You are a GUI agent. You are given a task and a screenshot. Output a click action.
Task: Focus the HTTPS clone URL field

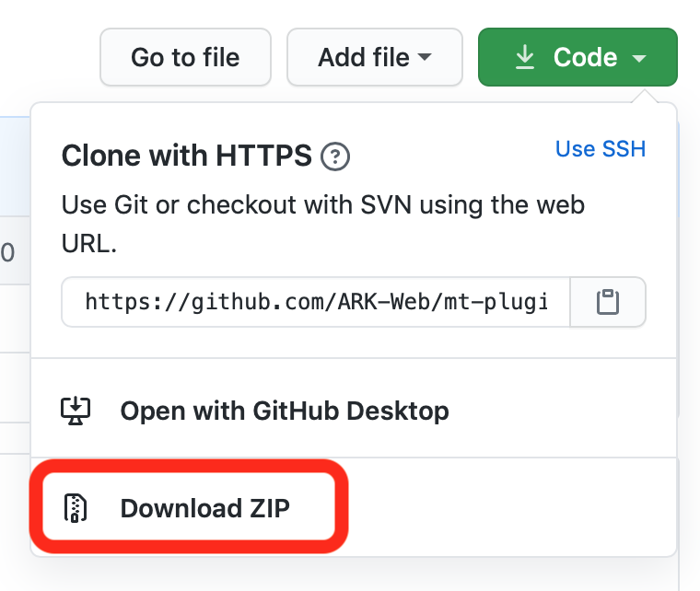click(316, 302)
